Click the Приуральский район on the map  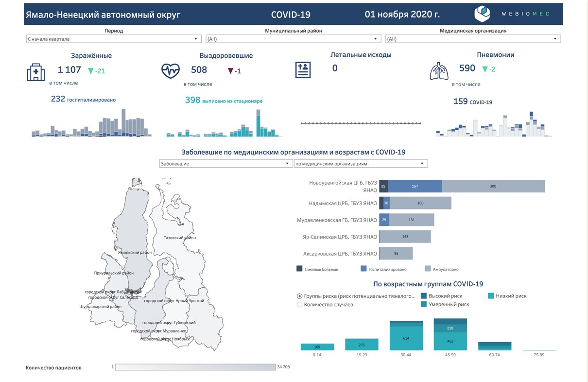[114, 273]
